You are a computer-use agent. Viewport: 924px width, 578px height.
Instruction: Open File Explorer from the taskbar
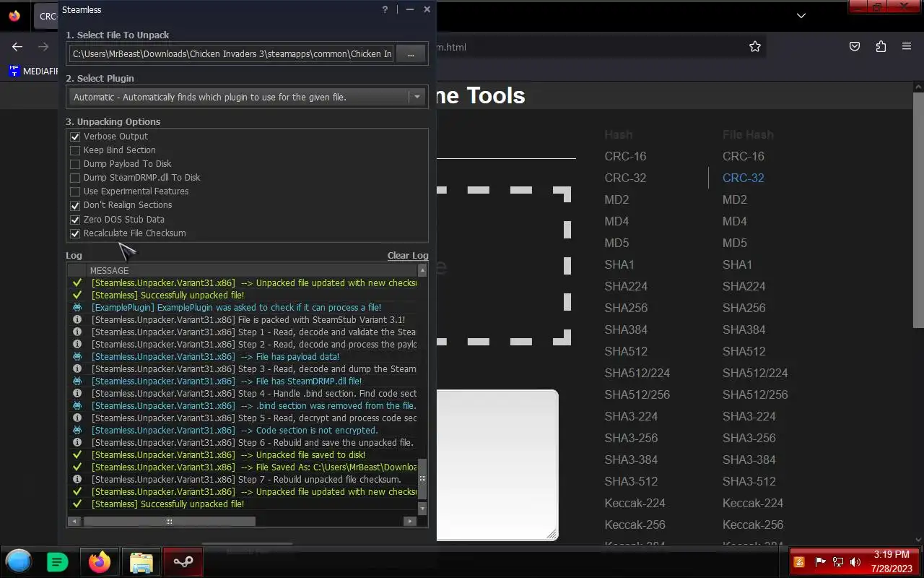click(141, 561)
